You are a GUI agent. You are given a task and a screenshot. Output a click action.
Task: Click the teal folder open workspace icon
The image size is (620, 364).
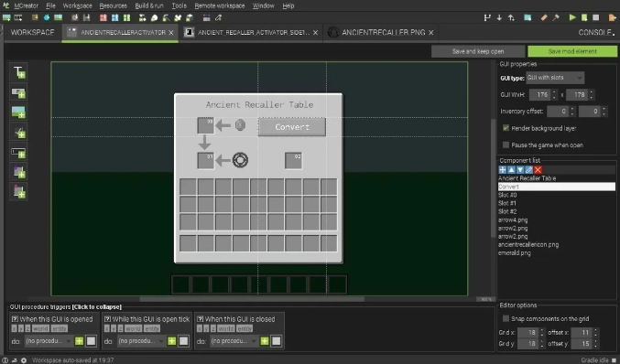click(x=528, y=17)
